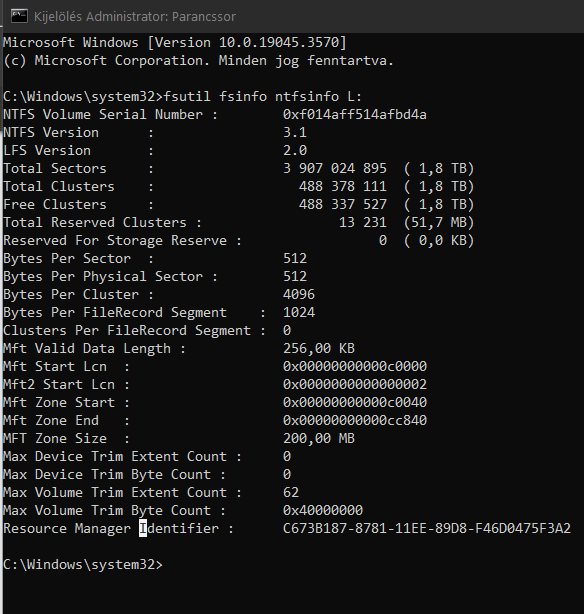The image size is (584, 614).
Task: Click the window title 'Kijelölés Administrator: Parancssor'
Action: pyautogui.click(x=135, y=17)
